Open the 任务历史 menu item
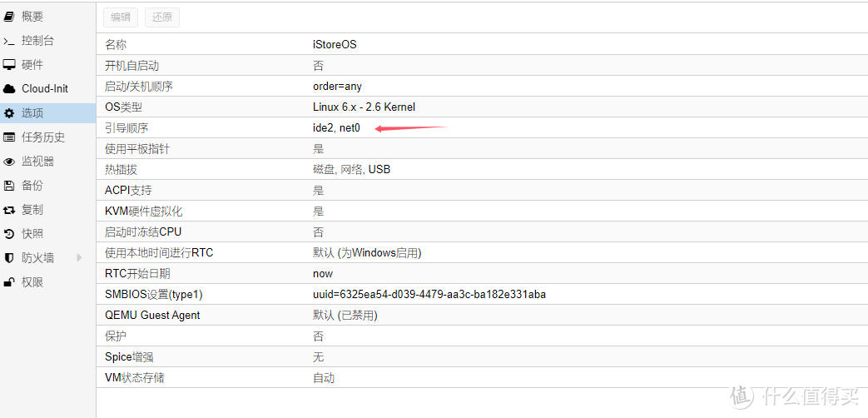 pos(43,137)
